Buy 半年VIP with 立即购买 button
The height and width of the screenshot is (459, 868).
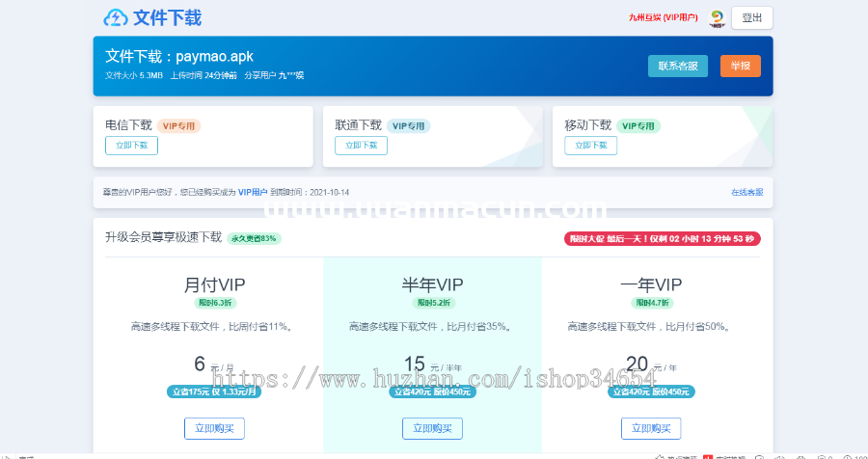pyautogui.click(x=432, y=428)
